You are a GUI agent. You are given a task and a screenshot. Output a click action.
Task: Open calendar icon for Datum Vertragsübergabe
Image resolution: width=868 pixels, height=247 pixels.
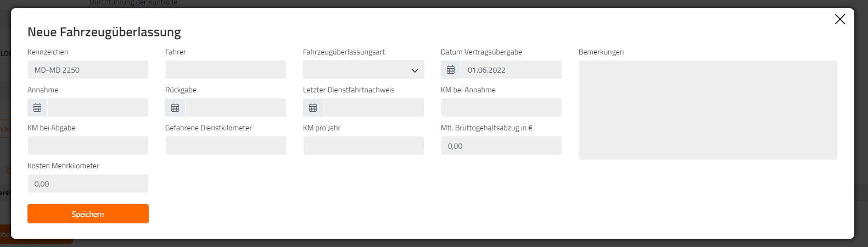(x=451, y=70)
